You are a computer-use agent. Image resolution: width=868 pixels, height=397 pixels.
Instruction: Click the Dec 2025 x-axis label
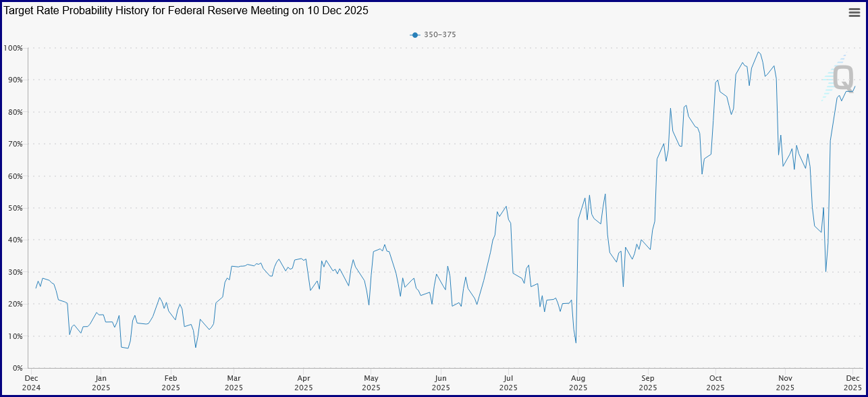(x=853, y=383)
